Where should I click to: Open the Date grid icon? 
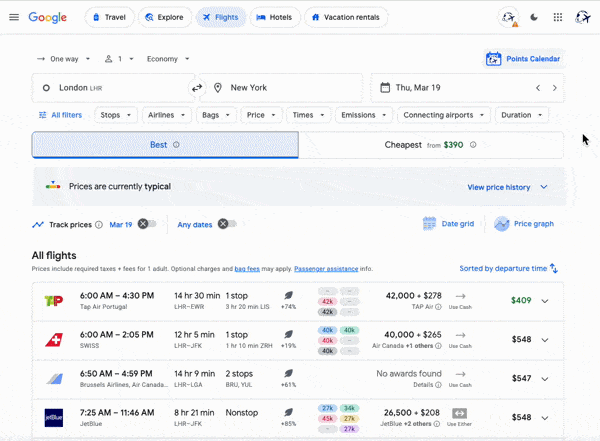(x=429, y=224)
